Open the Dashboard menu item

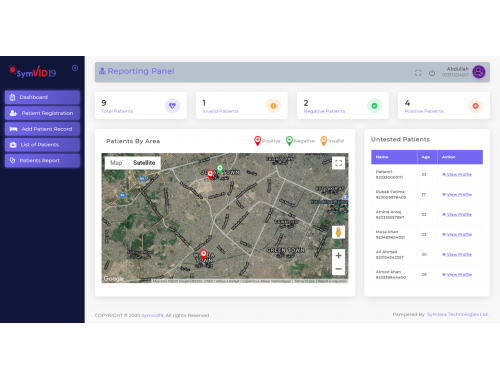tap(42, 97)
